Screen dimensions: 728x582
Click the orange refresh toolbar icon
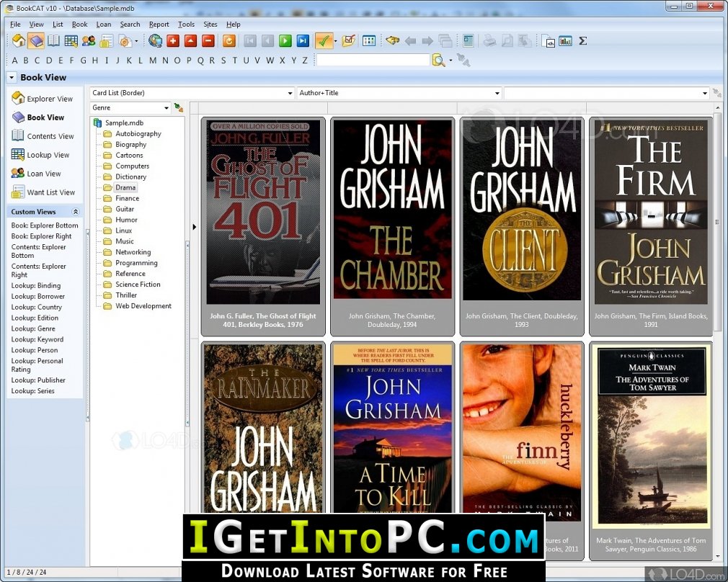(229, 41)
